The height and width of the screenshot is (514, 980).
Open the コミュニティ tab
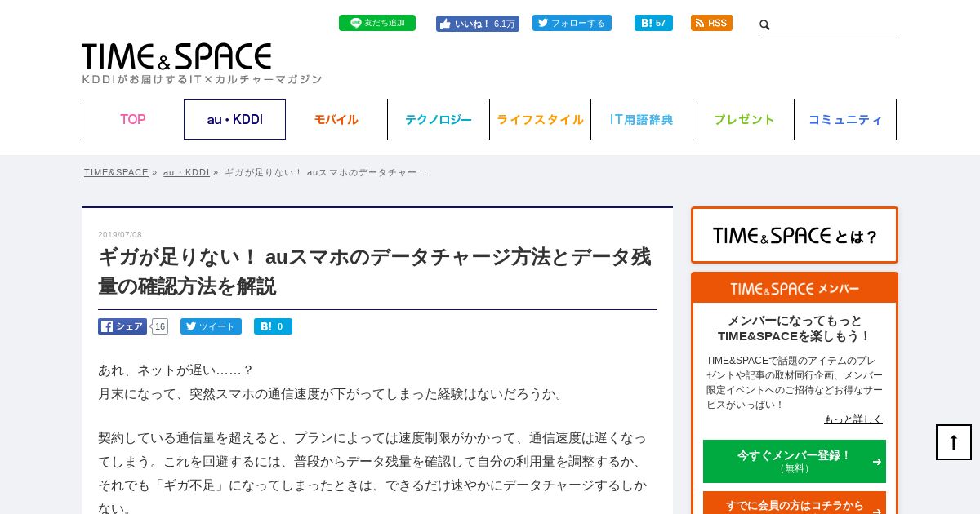click(x=845, y=119)
